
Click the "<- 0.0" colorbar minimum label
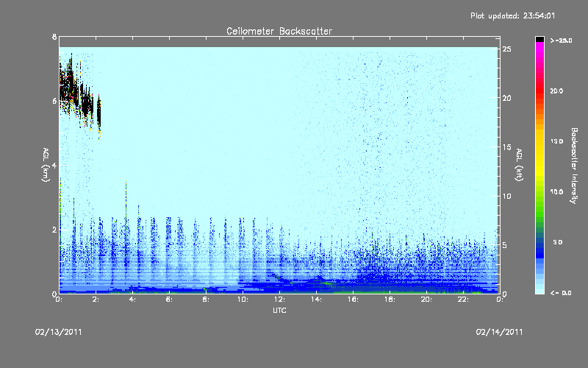[x=561, y=293]
